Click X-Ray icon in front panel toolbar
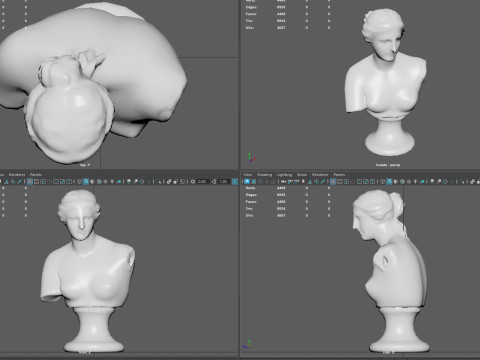This screenshot has height=360, width=480. [x=169, y=181]
